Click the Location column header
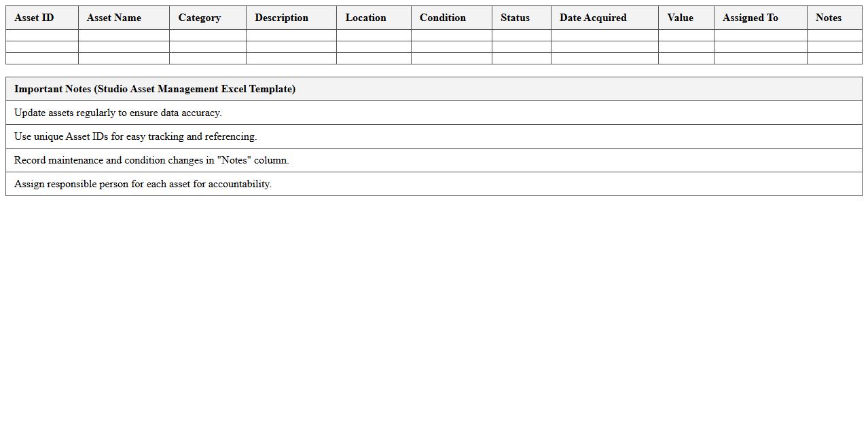The image size is (868, 441). click(365, 18)
